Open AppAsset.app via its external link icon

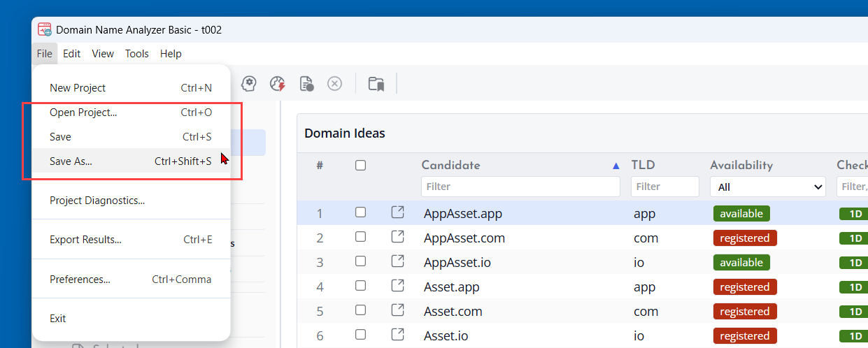tap(397, 212)
